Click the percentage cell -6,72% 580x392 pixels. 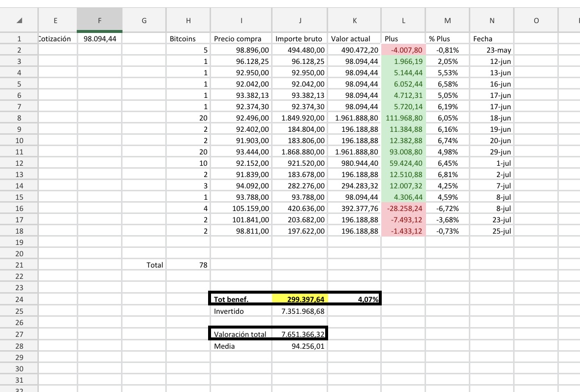point(448,209)
